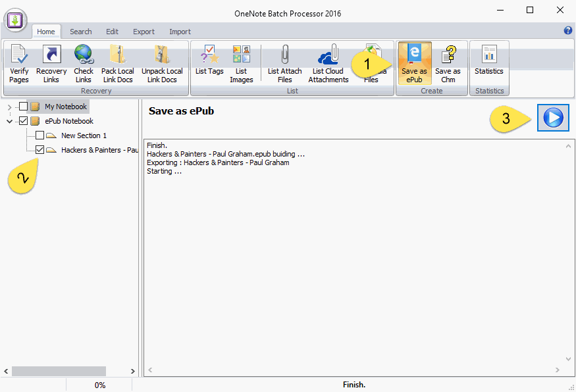Switch to the Export ribbon tab
This screenshot has width=576, height=392.
click(144, 32)
